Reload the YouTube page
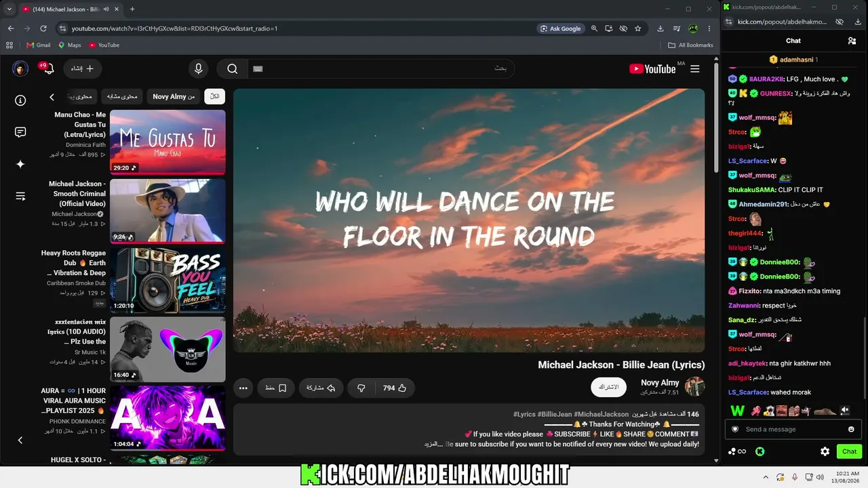The image size is (868, 488). tap(43, 28)
